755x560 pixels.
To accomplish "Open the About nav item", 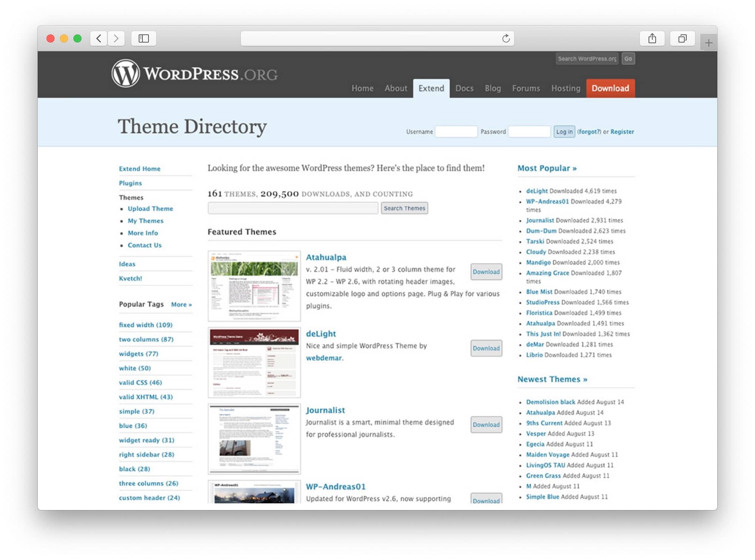I will point(396,88).
